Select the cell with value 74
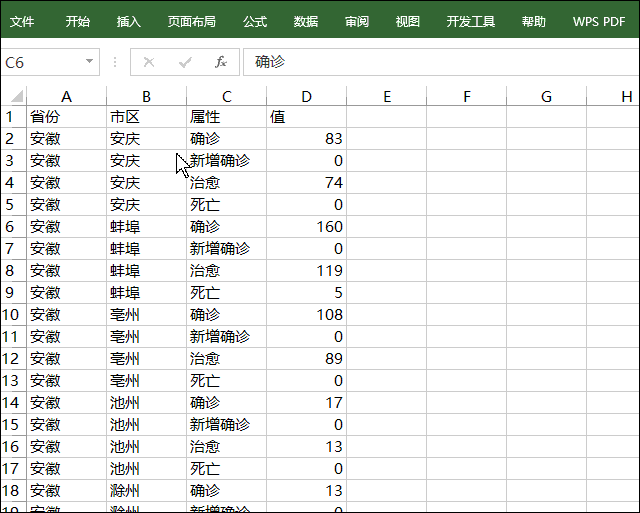 pos(307,182)
